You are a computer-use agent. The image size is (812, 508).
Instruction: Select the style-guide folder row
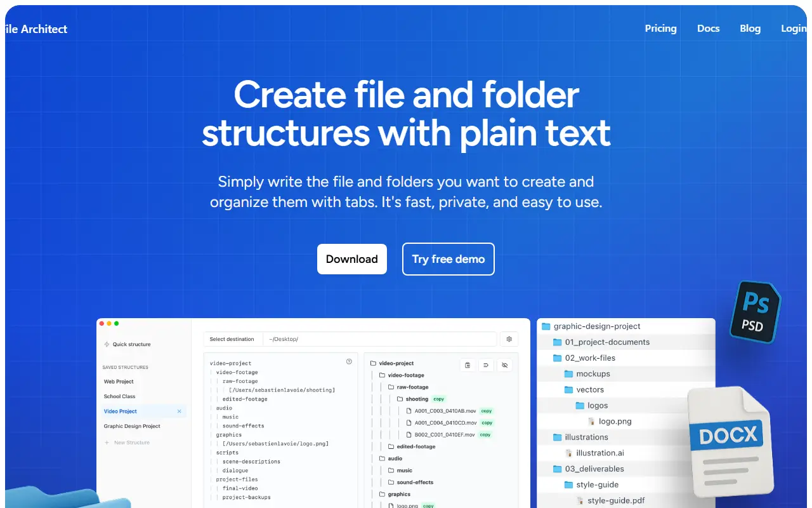(x=626, y=485)
